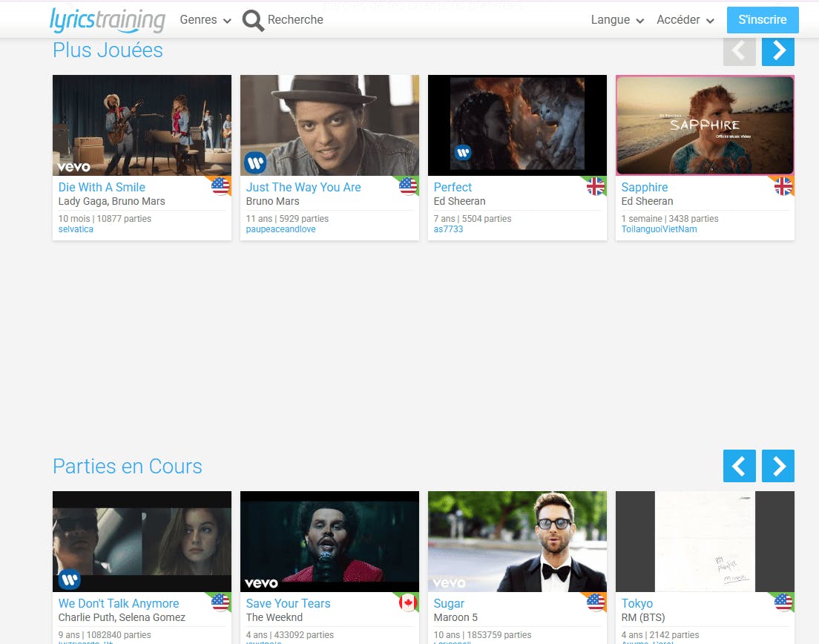Screen dimensions: 819x644
Task: Open user paupeaceandlove profile
Action: (281, 229)
